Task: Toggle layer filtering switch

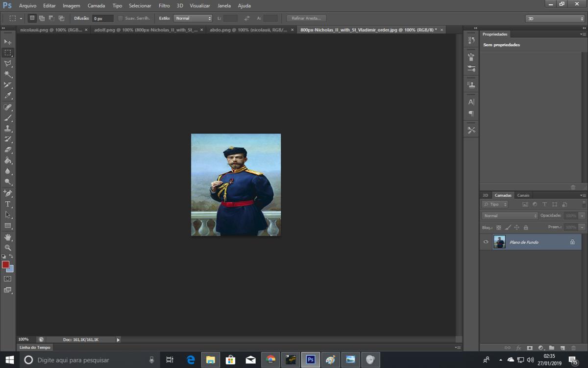Action: pos(584,204)
